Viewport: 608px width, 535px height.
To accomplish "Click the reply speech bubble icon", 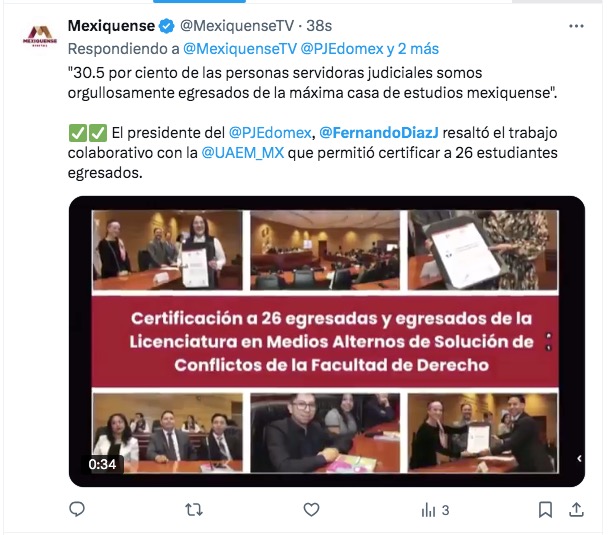I will coord(77,509).
